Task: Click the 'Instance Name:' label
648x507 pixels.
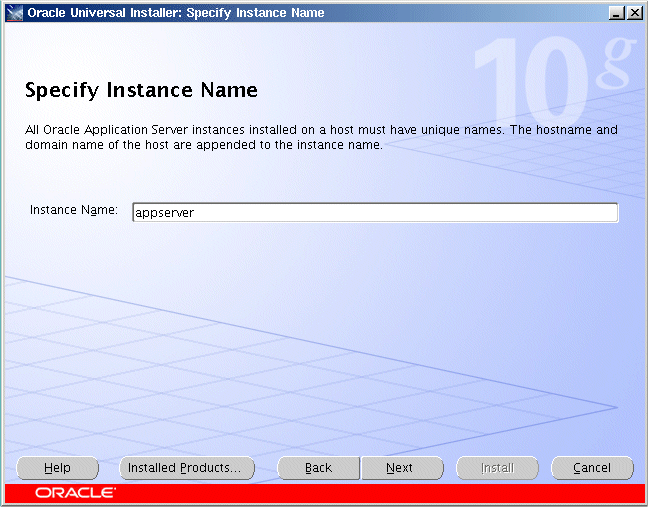Action: (74, 210)
